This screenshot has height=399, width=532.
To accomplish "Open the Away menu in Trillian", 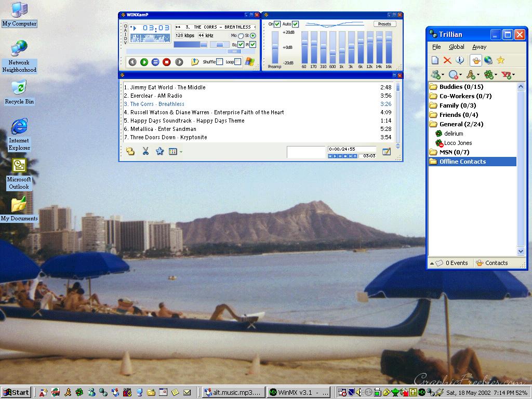I will [479, 47].
